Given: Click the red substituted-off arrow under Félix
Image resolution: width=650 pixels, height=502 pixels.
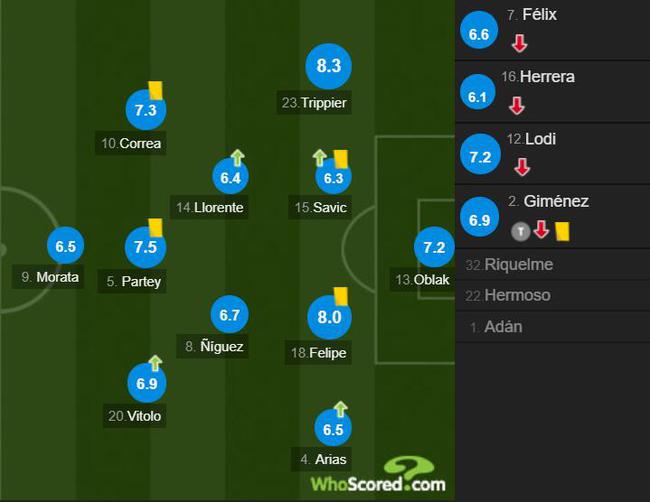Looking at the screenshot, I should click(519, 43).
